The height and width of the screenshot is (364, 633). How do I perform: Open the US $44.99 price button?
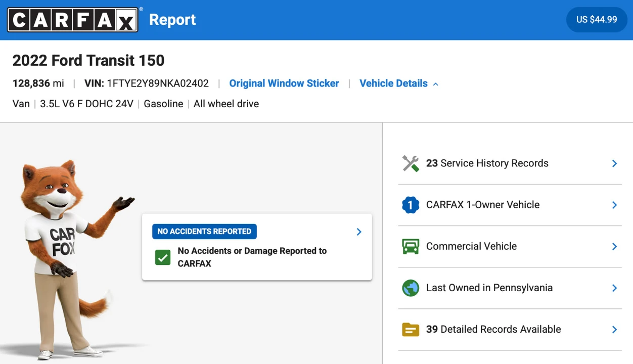597,20
